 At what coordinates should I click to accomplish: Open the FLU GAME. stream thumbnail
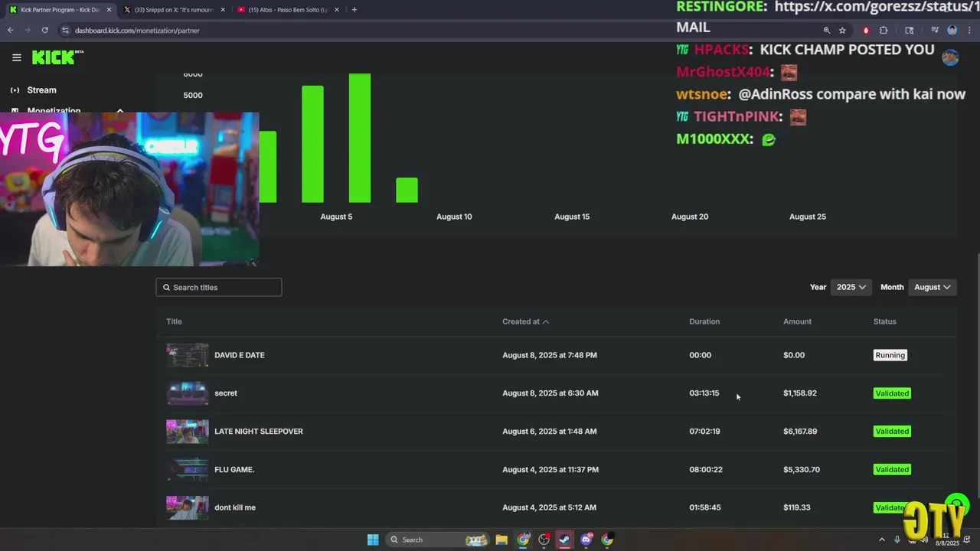pyautogui.click(x=188, y=470)
